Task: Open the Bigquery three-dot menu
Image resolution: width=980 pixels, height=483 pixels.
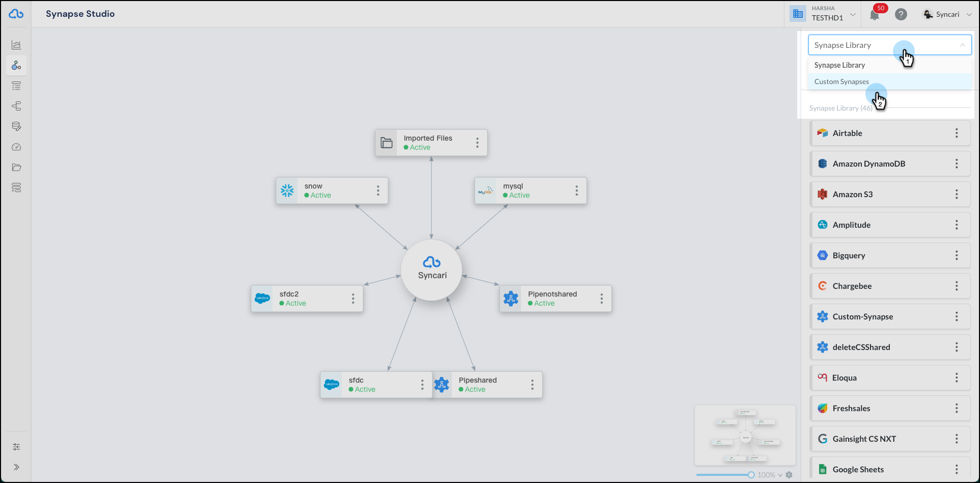Action: point(957,255)
